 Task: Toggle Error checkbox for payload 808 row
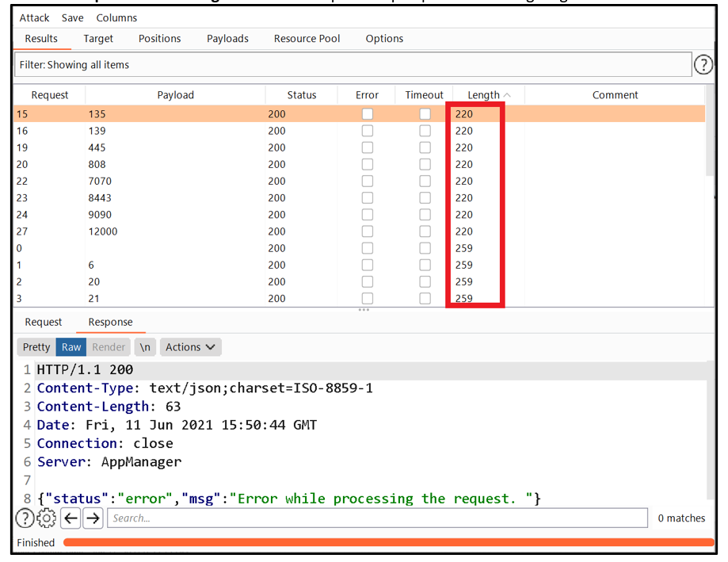click(368, 164)
